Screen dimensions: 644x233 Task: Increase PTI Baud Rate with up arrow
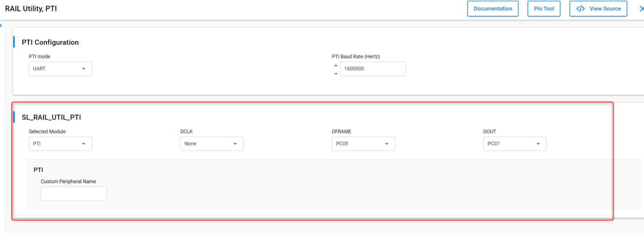(336, 65)
